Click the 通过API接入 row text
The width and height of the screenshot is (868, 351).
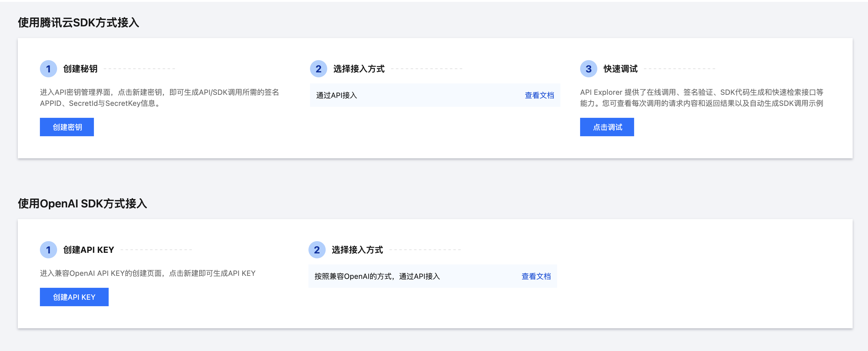coord(336,95)
